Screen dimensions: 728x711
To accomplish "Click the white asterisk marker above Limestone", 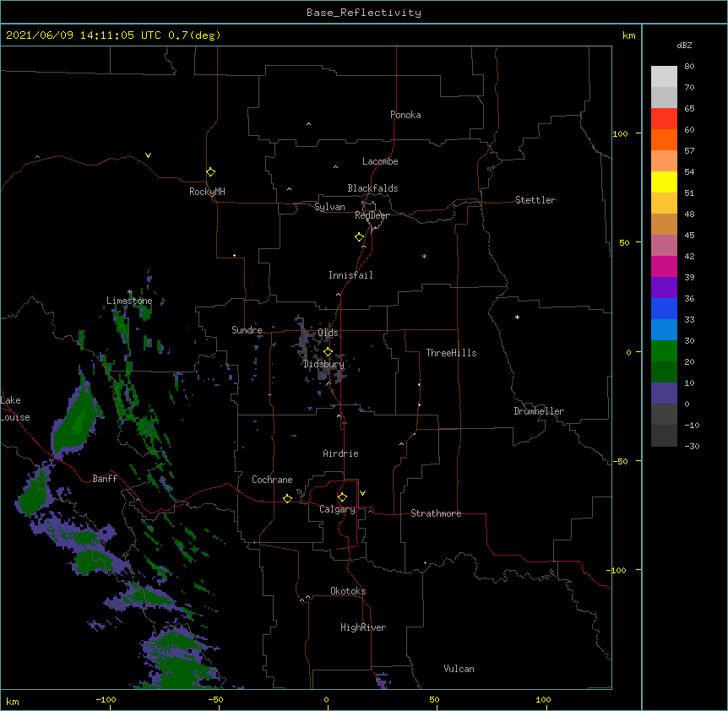I will [x=129, y=292].
